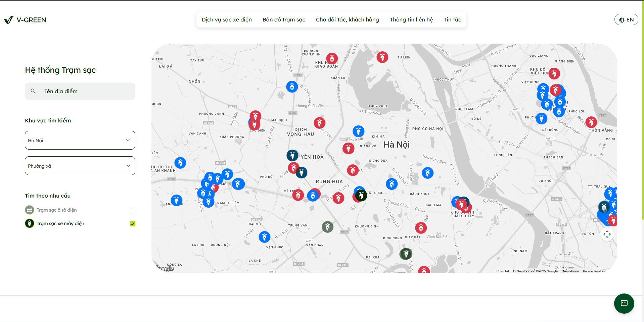644x322 pixels.
Task: Open Thông tin liên hệ page
Action: click(x=411, y=19)
